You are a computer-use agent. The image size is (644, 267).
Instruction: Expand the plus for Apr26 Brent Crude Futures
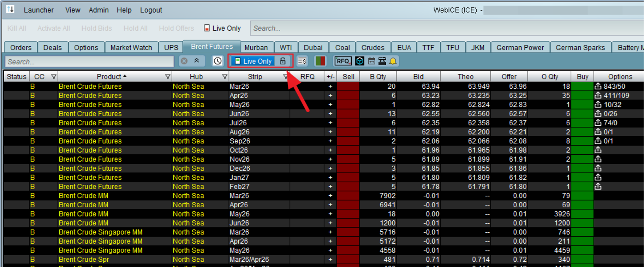(330, 95)
